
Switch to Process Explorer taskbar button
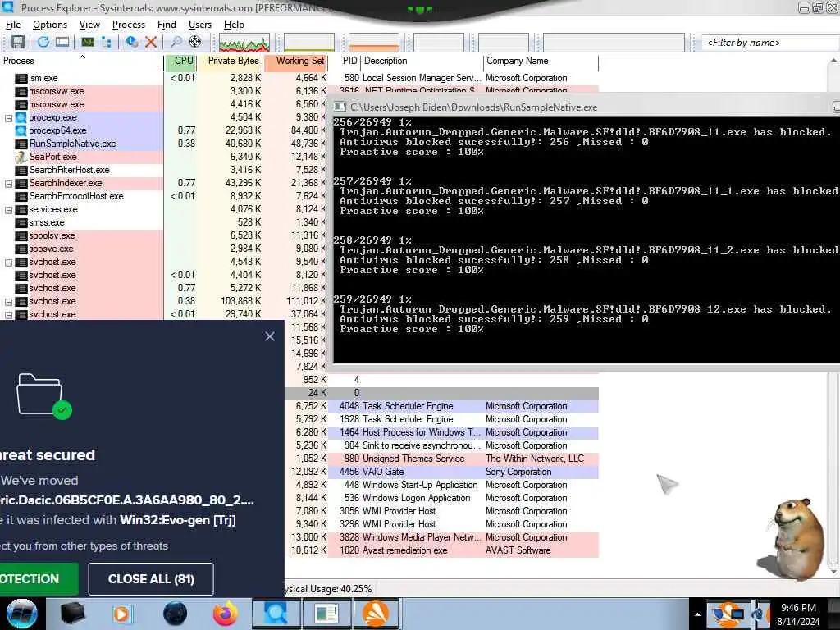click(x=276, y=614)
